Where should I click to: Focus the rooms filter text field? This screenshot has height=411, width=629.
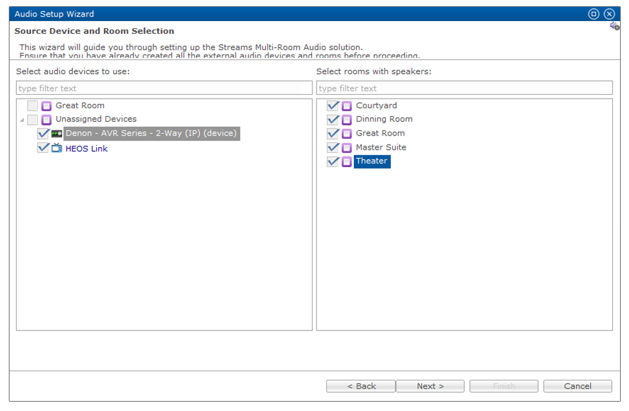click(464, 88)
